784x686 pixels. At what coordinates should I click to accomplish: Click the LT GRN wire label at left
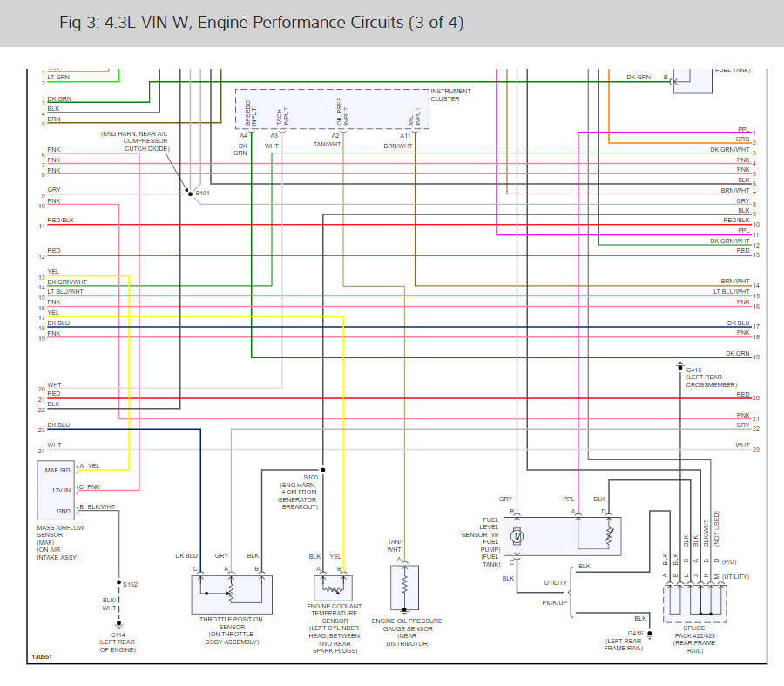[58, 77]
